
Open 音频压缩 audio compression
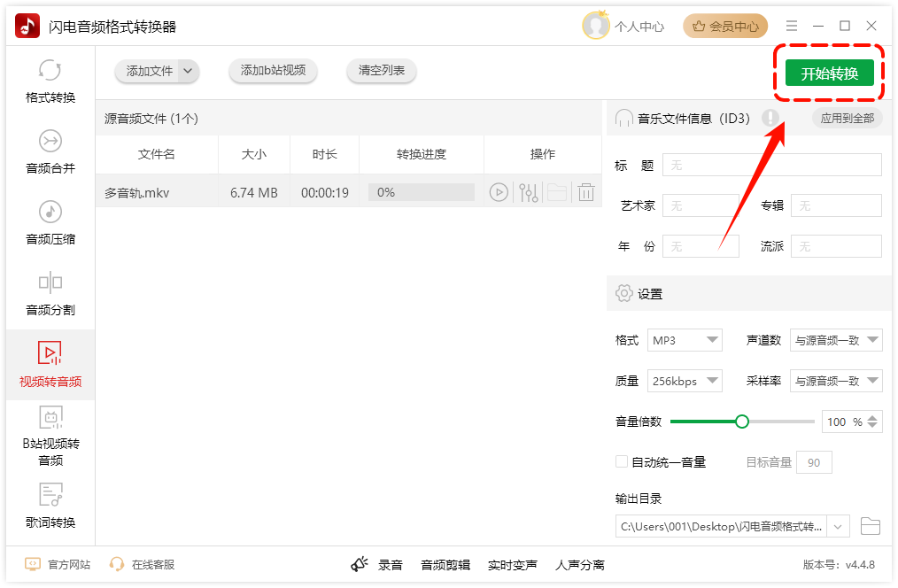click(x=50, y=223)
